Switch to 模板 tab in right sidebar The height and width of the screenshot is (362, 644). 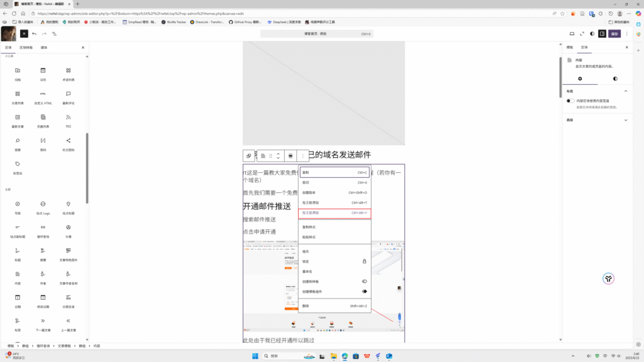[570, 48]
